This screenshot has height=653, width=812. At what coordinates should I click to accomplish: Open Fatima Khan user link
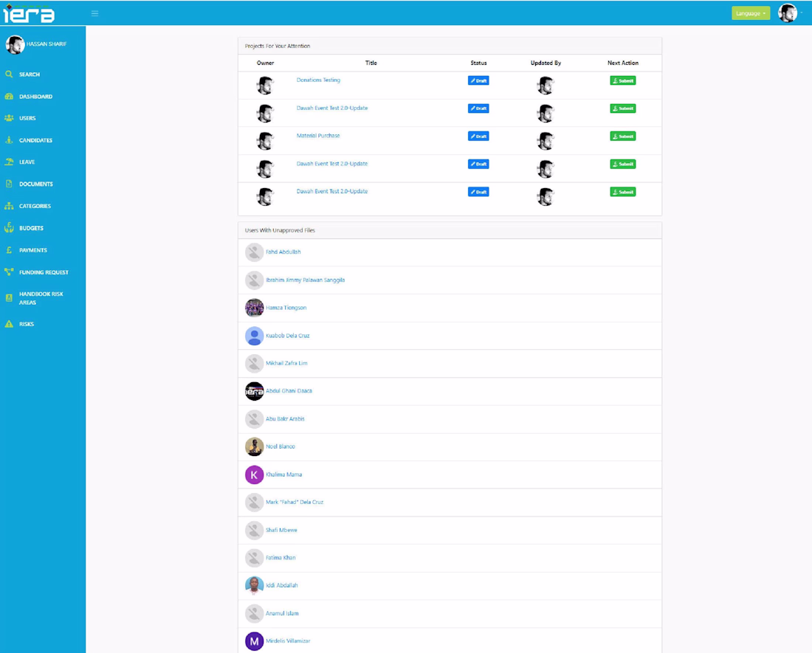pyautogui.click(x=281, y=558)
